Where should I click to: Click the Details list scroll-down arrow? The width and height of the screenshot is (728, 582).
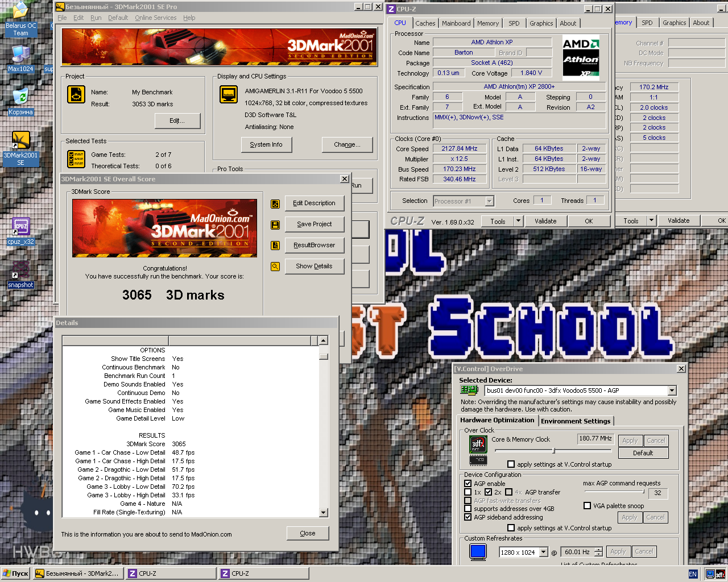[x=323, y=512]
